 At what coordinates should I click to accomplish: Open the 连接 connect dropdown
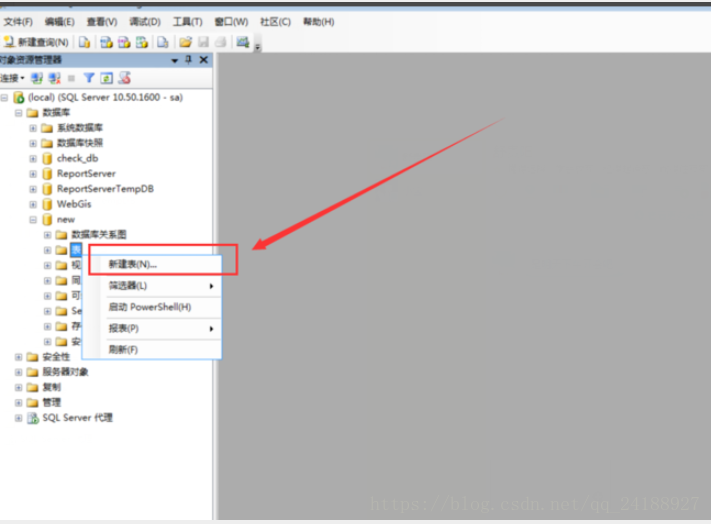12,78
